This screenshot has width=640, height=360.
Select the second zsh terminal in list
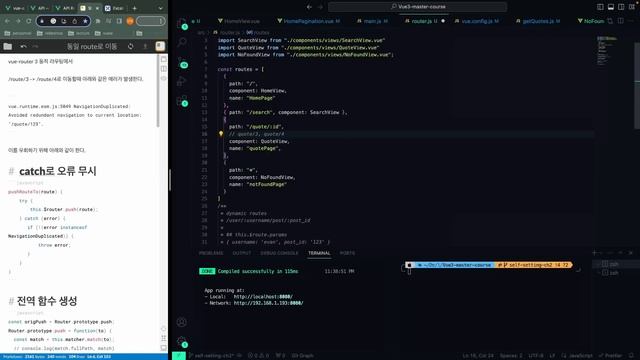click(616, 273)
